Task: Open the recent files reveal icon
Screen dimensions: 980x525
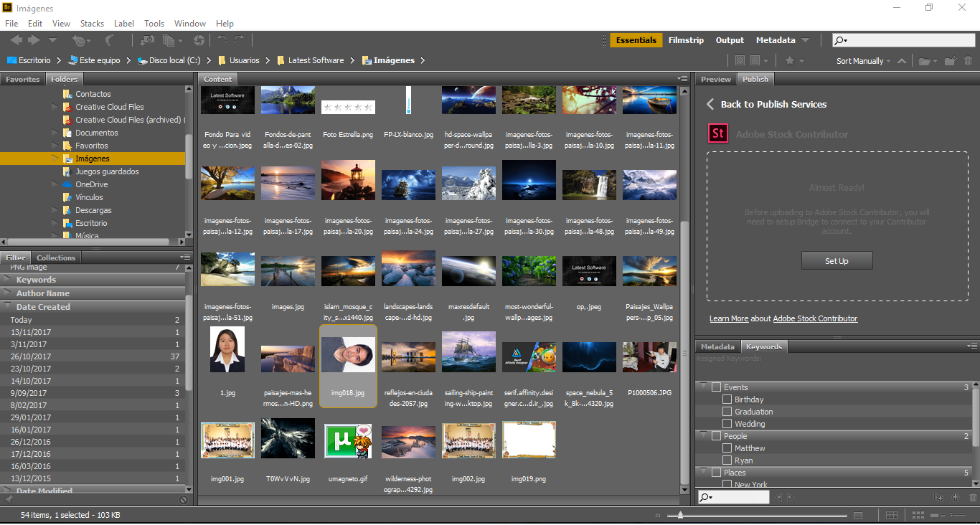Action: point(81,41)
